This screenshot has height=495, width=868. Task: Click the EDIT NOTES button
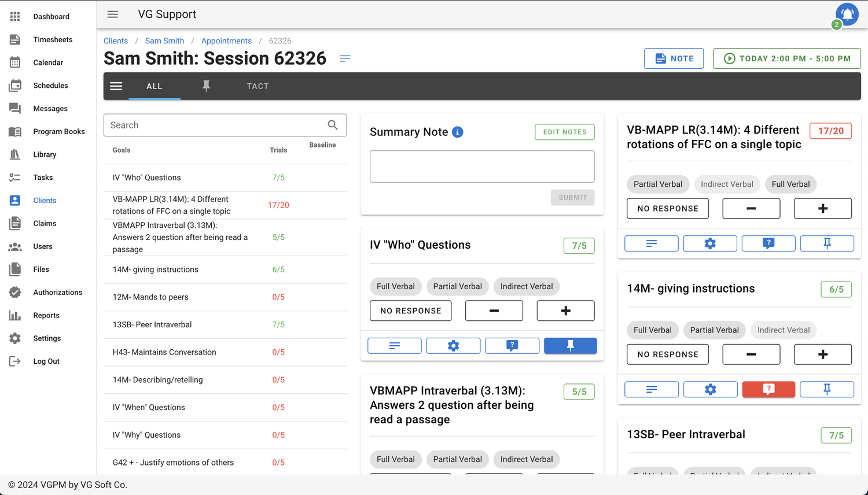[564, 132]
